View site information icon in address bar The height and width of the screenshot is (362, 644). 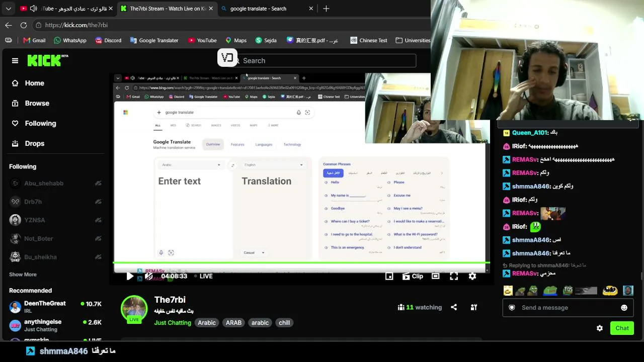pyautogui.click(x=38, y=25)
